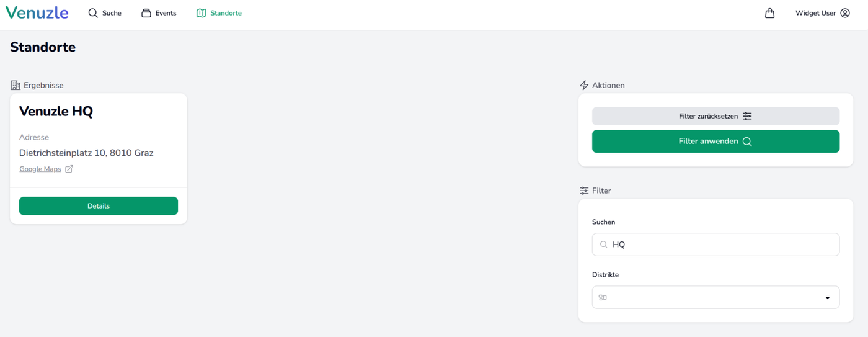Apply filters with Filter anwenden button
Screen dimensions: 868x337
click(x=715, y=142)
